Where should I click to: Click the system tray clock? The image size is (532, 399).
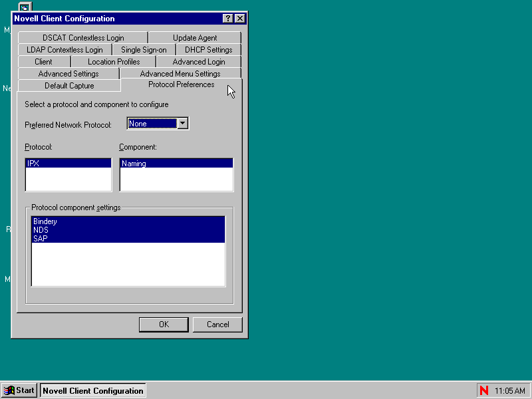[x=510, y=390]
